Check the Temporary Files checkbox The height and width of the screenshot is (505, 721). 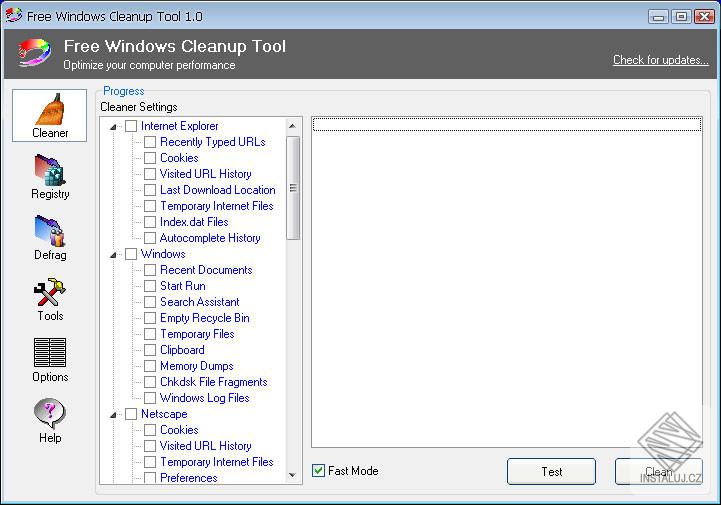tap(150, 334)
